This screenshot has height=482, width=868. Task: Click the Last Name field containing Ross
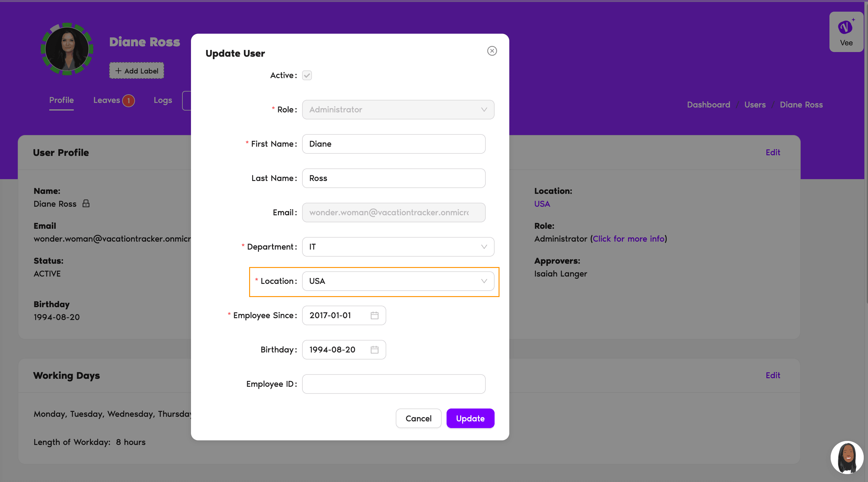pyautogui.click(x=394, y=178)
